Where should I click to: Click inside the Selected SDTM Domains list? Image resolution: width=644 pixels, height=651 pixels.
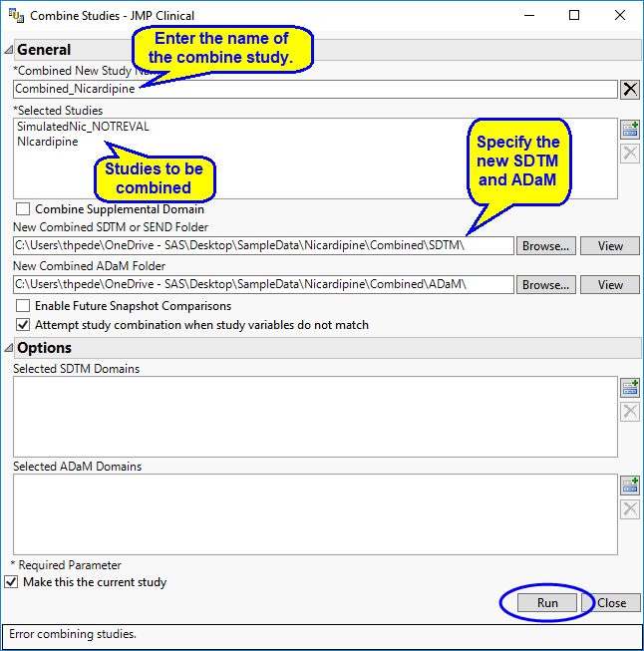316,417
